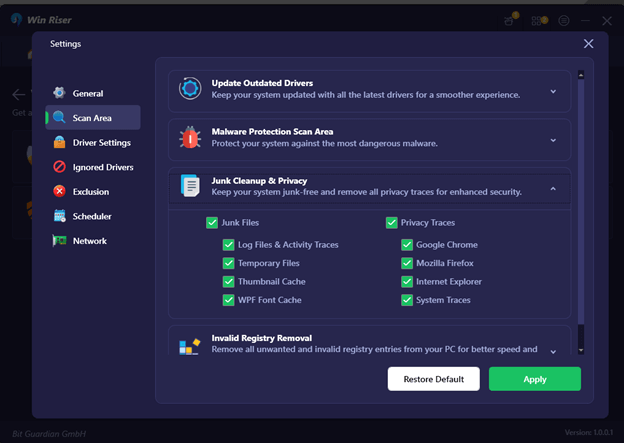Click the Junk Cleanup document icon

190,185
